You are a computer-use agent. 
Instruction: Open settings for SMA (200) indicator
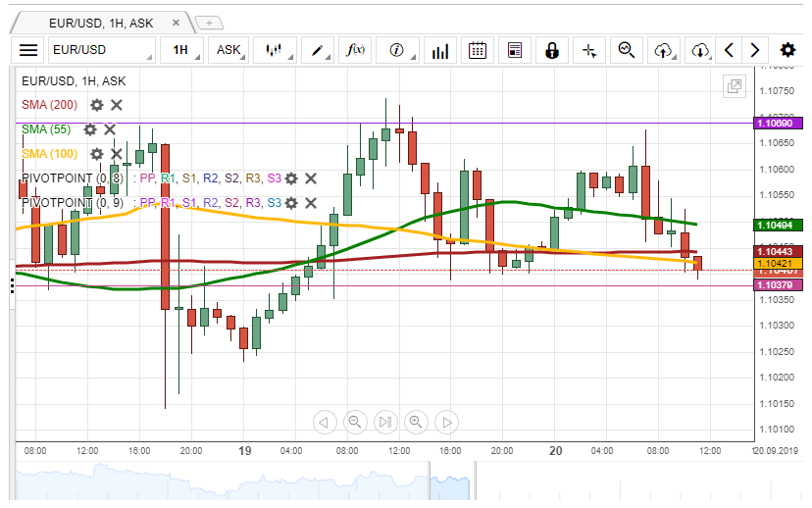tap(96, 105)
